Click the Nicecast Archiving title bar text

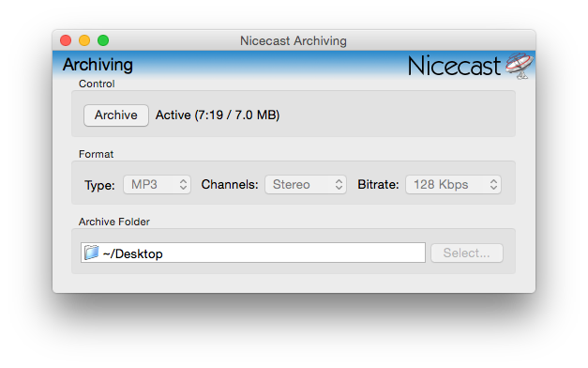click(294, 40)
